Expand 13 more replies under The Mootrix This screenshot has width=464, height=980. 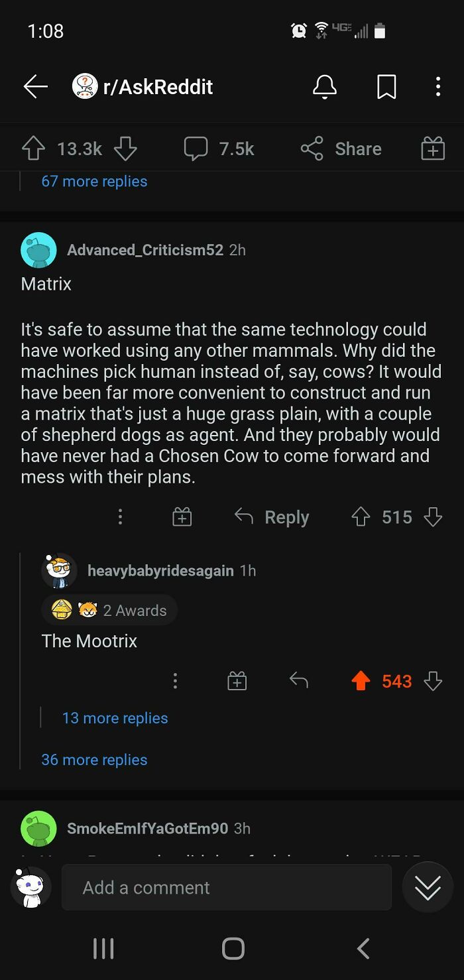[114, 718]
